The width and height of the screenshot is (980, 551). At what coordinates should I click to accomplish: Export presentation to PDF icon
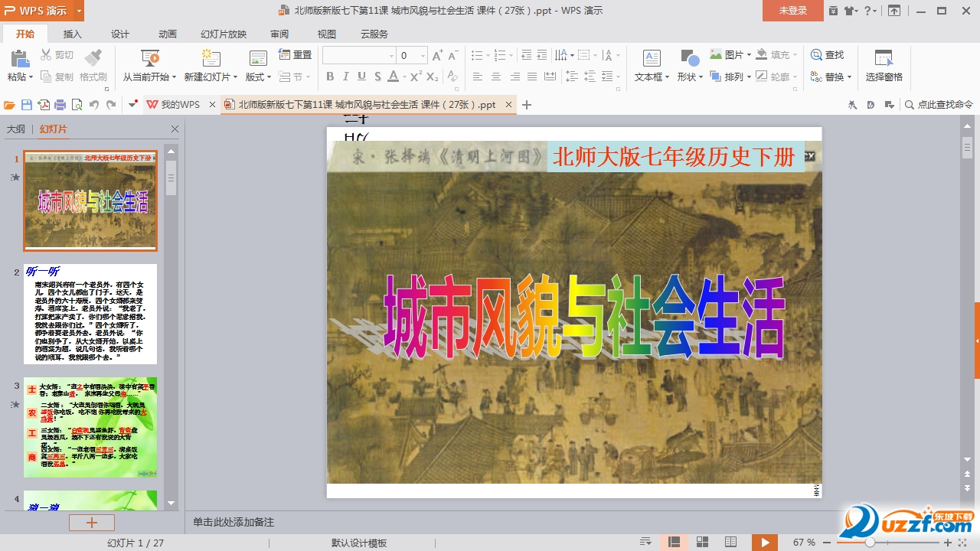(x=44, y=105)
